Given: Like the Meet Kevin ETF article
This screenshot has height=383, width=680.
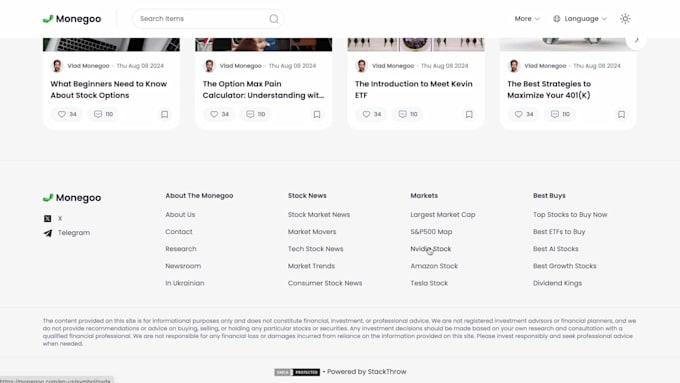Looking at the screenshot, I should coord(372,114).
